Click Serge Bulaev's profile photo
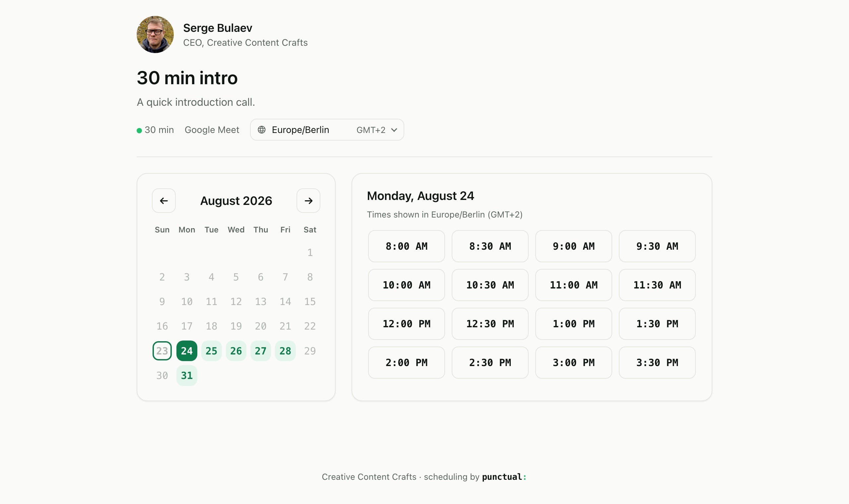The image size is (849, 504). coord(155,34)
